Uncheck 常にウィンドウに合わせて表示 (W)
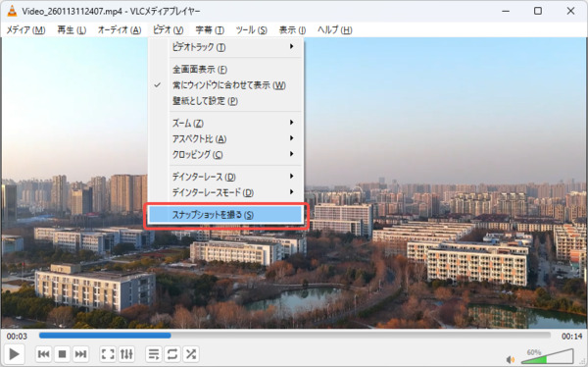 (225, 85)
